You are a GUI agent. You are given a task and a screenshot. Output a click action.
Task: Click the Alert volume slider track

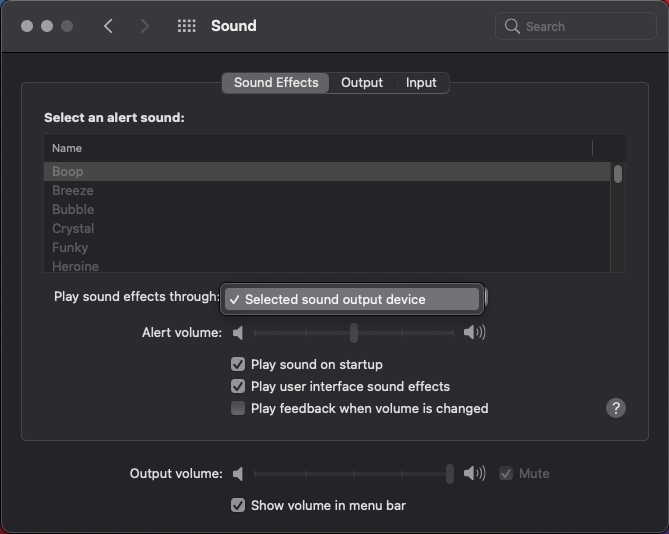coord(300,332)
